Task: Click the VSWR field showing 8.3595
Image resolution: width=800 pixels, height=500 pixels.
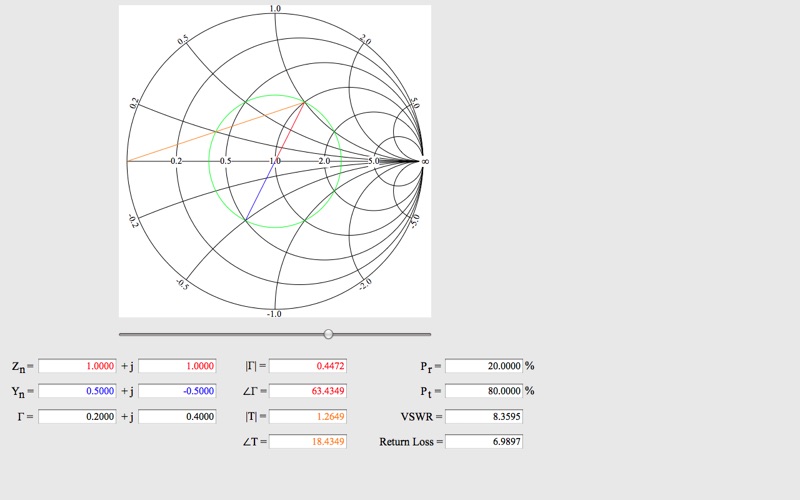Action: tap(484, 416)
